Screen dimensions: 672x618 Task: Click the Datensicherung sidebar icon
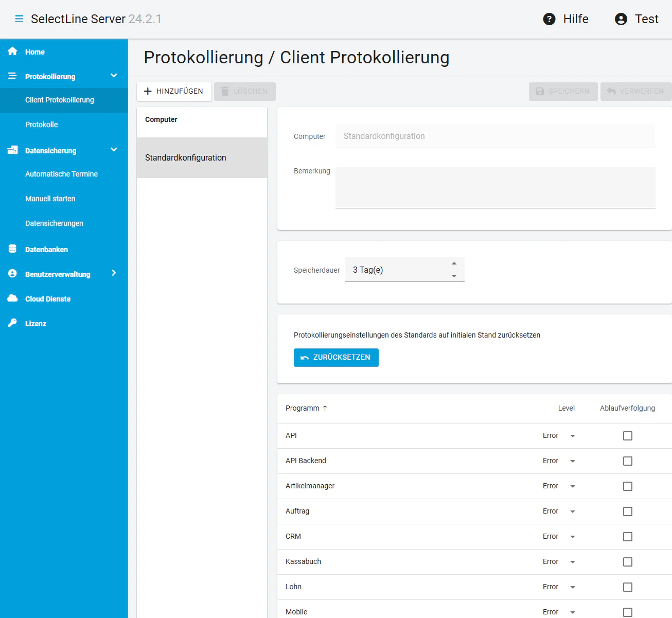(12, 150)
